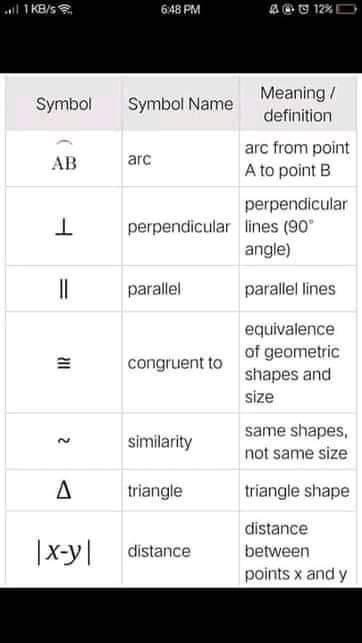
Task: Select the Symbol Name column header
Action: coord(180,105)
